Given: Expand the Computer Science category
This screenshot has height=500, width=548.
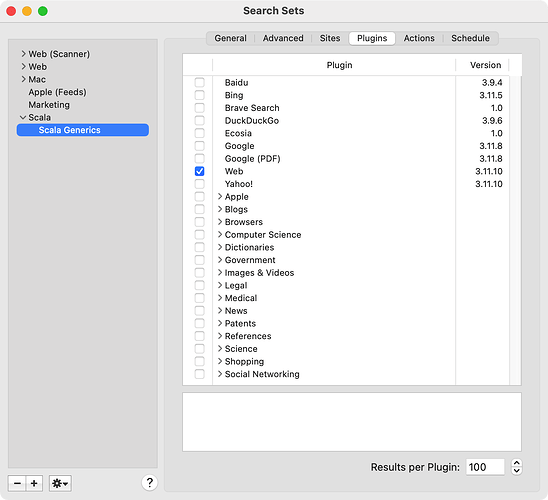Looking at the screenshot, I should coord(220,234).
